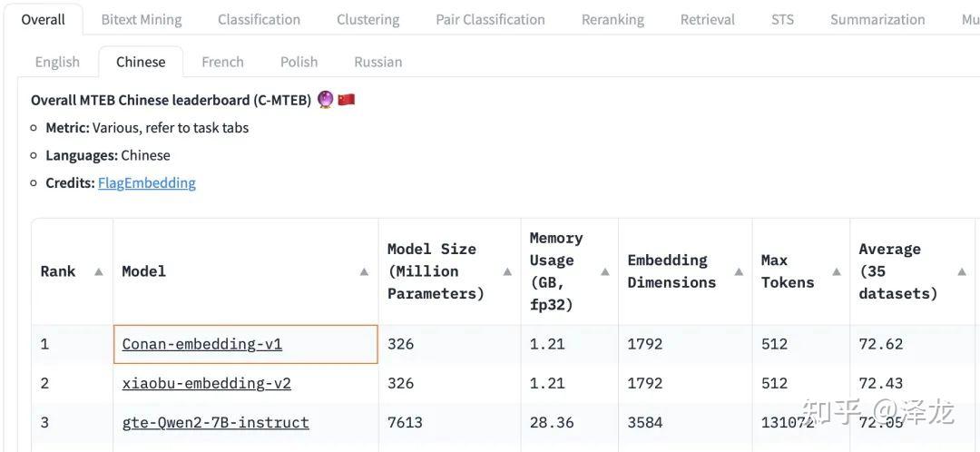Click the Average score 72.62 cell
The image size is (980, 452).
(x=881, y=344)
